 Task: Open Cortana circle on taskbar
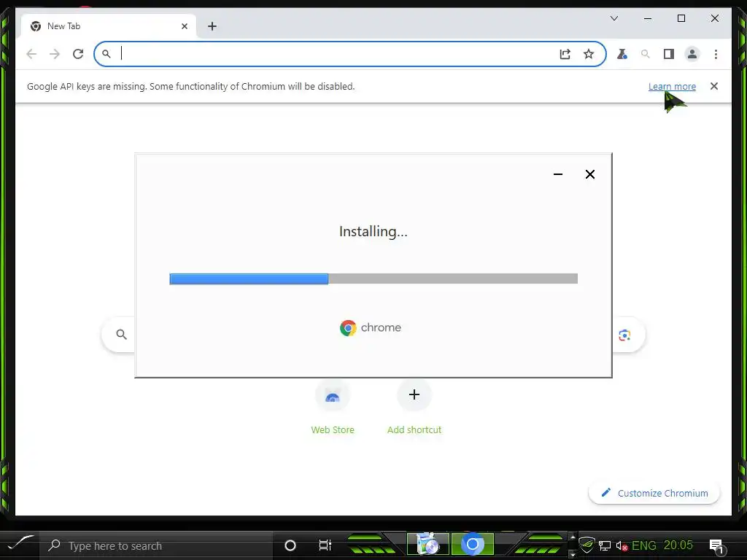point(290,545)
